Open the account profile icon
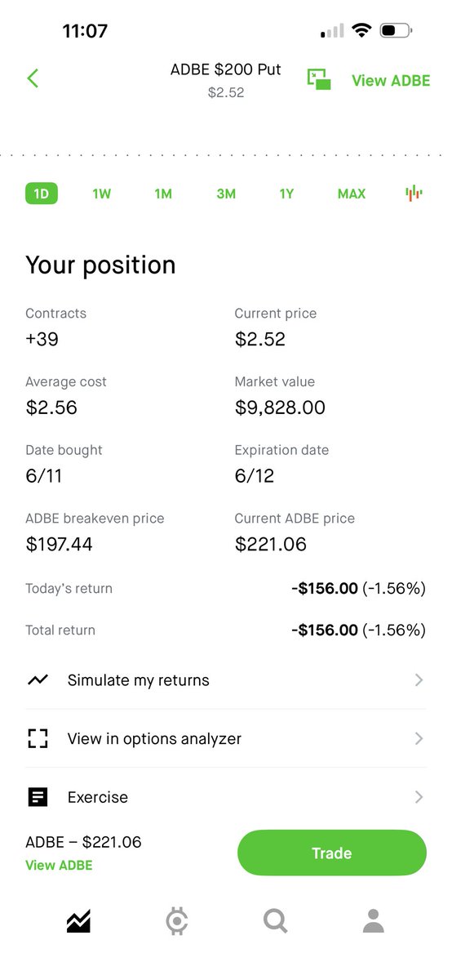Screen dimensions: 452x980 [x=374, y=922]
